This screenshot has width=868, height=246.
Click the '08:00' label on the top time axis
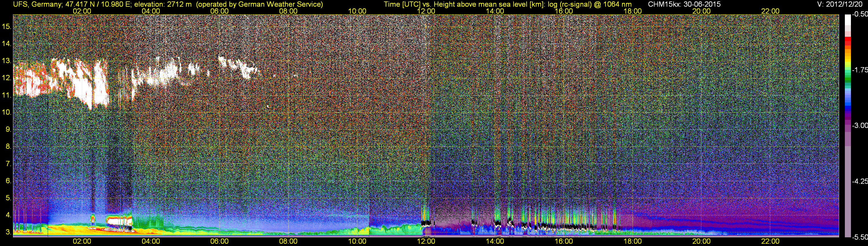(x=288, y=11)
